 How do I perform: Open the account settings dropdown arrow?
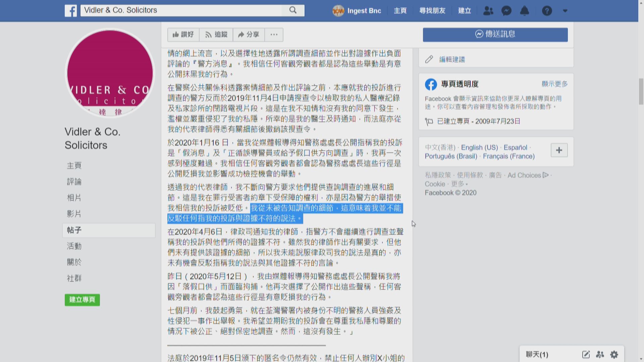pos(565,11)
